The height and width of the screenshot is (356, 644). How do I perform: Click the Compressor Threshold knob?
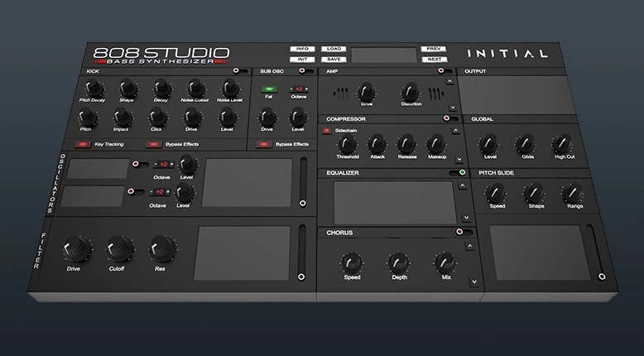pyautogui.click(x=347, y=144)
